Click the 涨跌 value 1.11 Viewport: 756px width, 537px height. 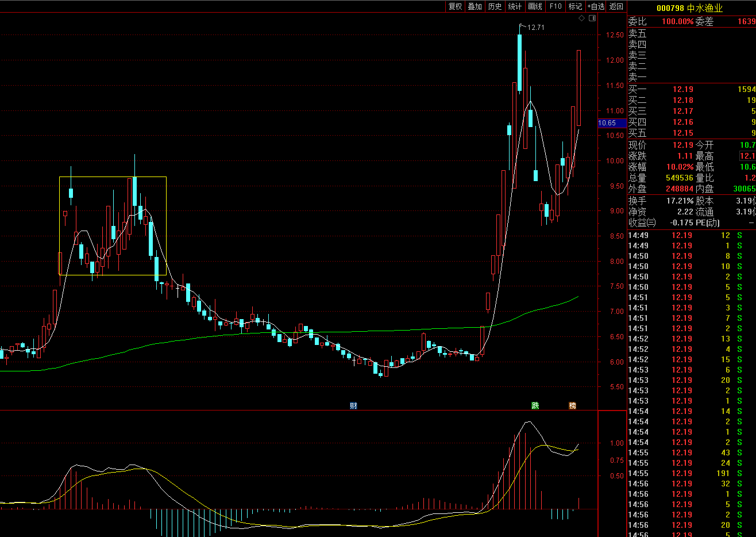(685, 156)
